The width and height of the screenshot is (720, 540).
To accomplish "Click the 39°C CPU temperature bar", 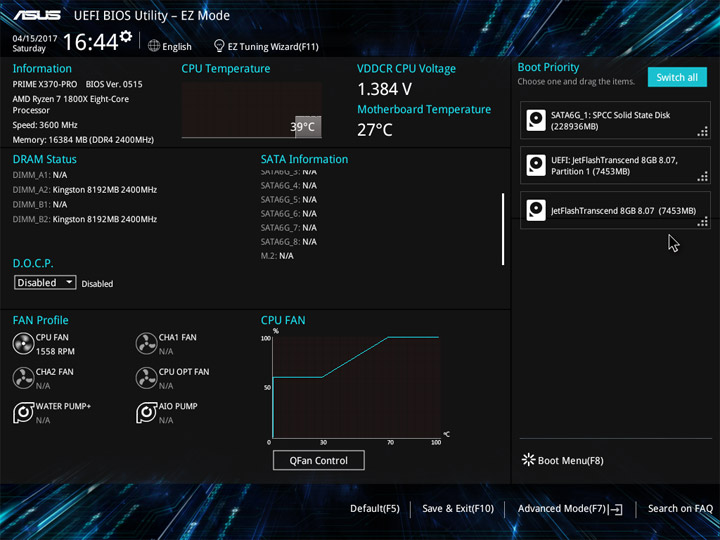I will click(x=308, y=127).
